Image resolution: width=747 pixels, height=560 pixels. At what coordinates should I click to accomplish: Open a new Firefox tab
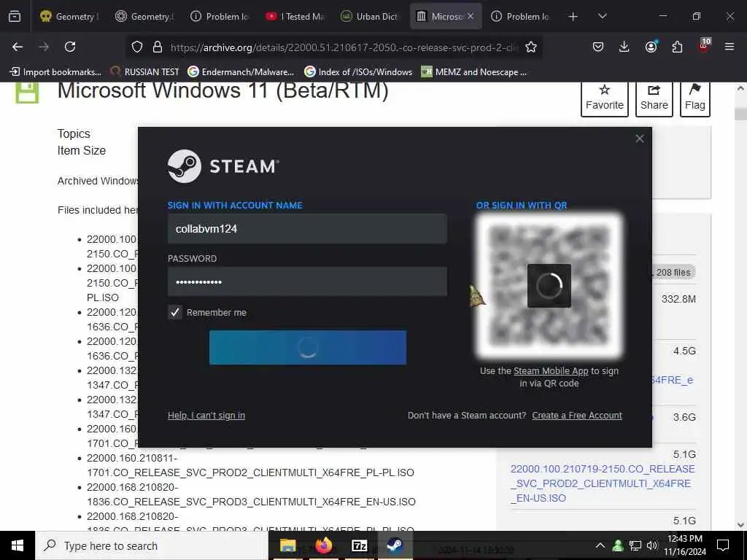coord(573,16)
